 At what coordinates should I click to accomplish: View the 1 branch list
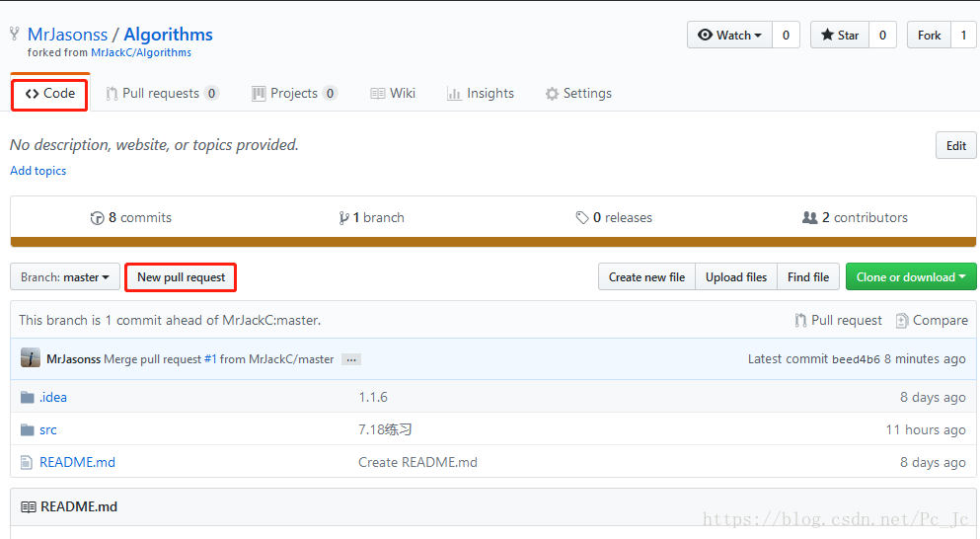(x=371, y=217)
